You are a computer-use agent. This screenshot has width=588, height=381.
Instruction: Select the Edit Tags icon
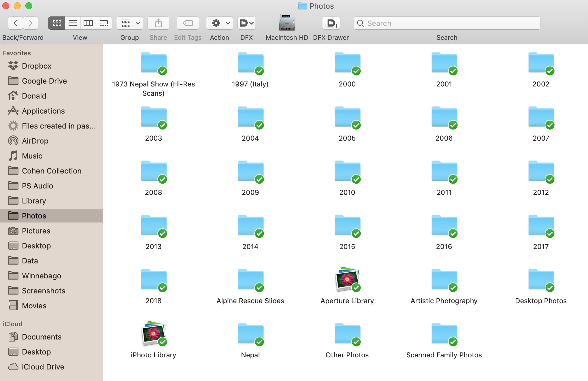pyautogui.click(x=188, y=23)
